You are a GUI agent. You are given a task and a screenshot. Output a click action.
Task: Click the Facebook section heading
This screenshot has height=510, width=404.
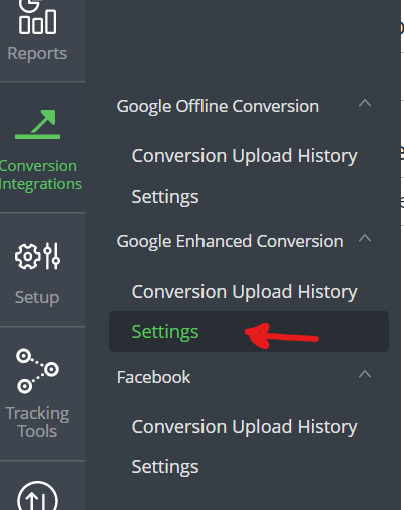(153, 377)
